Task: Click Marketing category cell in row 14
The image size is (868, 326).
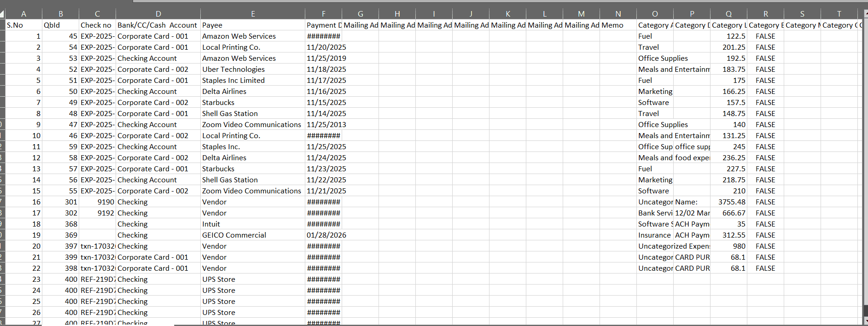Action: (x=655, y=180)
